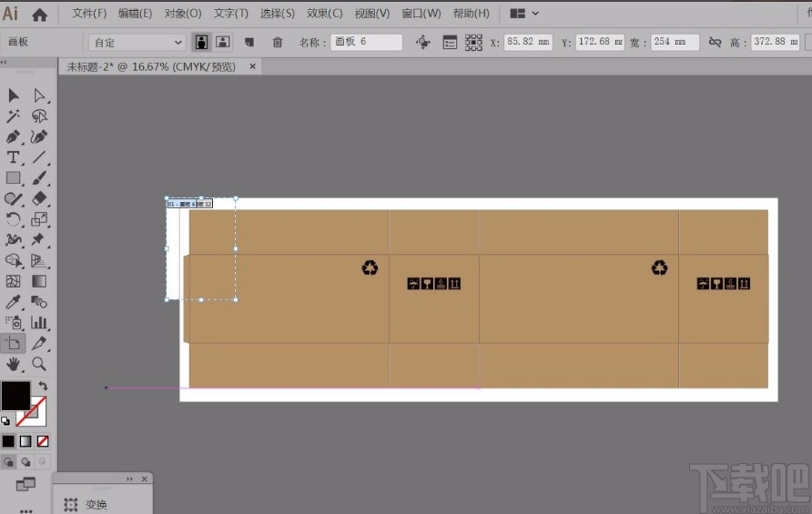Edit the Y position field

pyautogui.click(x=600, y=42)
